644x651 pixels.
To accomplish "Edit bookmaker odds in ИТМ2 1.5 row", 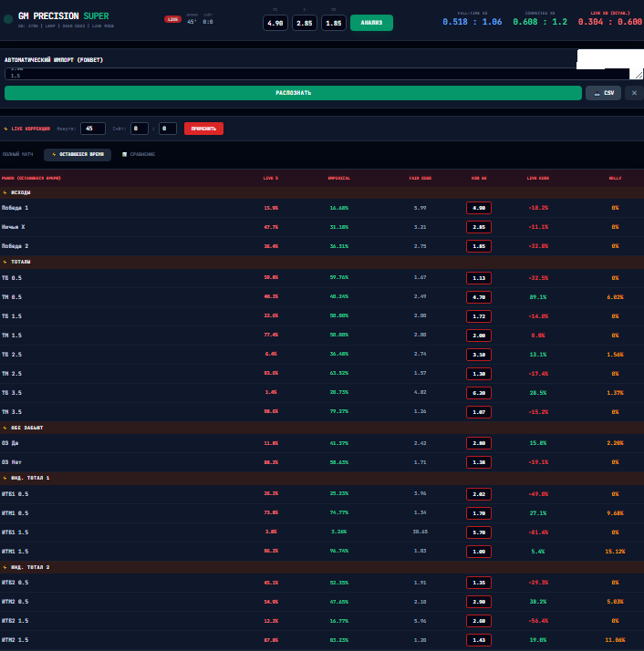I will point(479,640).
